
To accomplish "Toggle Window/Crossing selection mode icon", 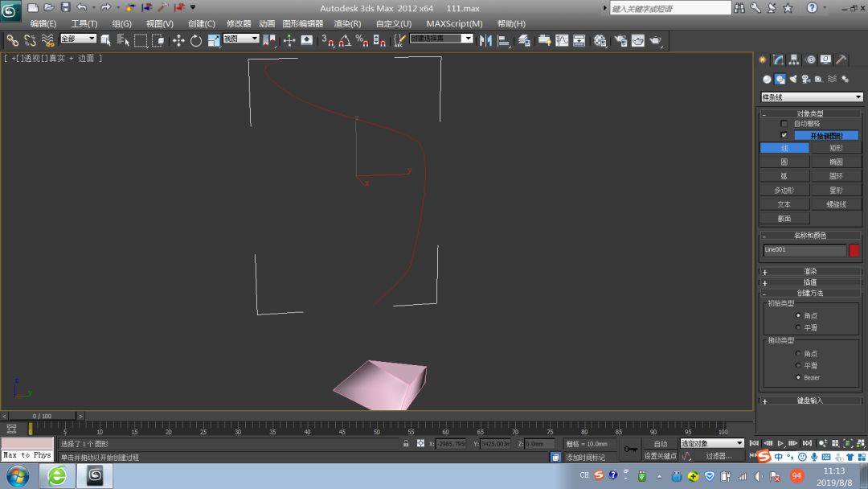I will click(x=158, y=40).
